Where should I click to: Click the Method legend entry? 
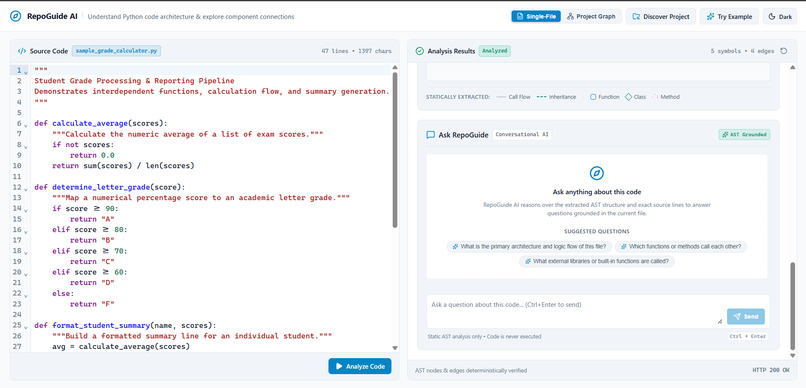click(x=666, y=97)
